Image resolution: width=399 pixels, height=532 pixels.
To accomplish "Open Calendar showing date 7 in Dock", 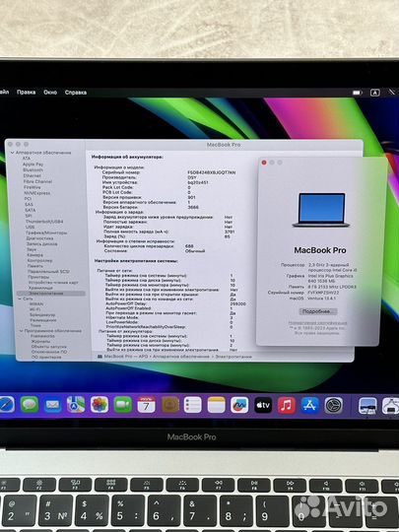I will pos(146,405).
